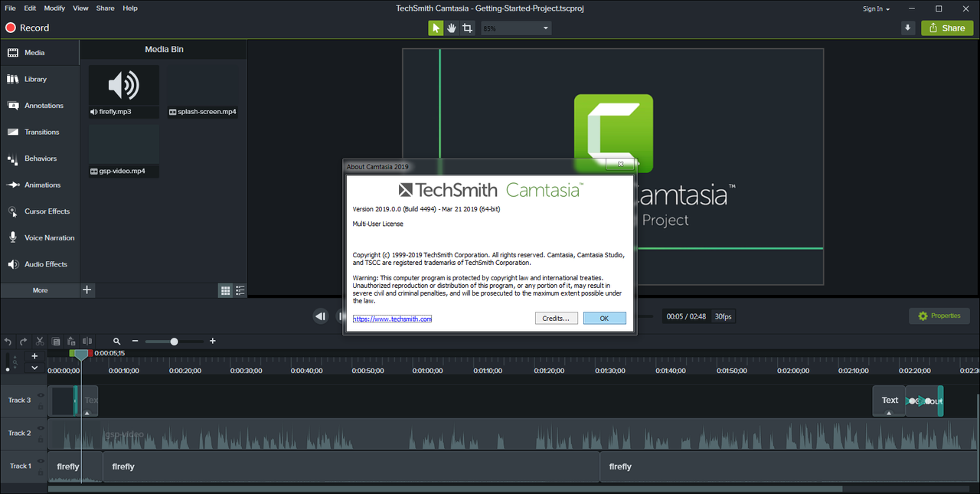The image size is (980, 494).
Task: Click More in the tools sidebar
Action: pyautogui.click(x=40, y=290)
